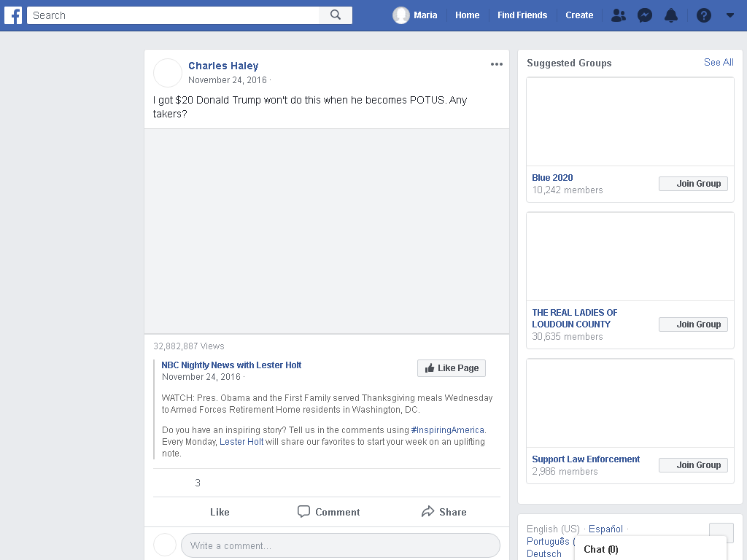Focus the Write a comment field
747x560 pixels.
(x=341, y=545)
